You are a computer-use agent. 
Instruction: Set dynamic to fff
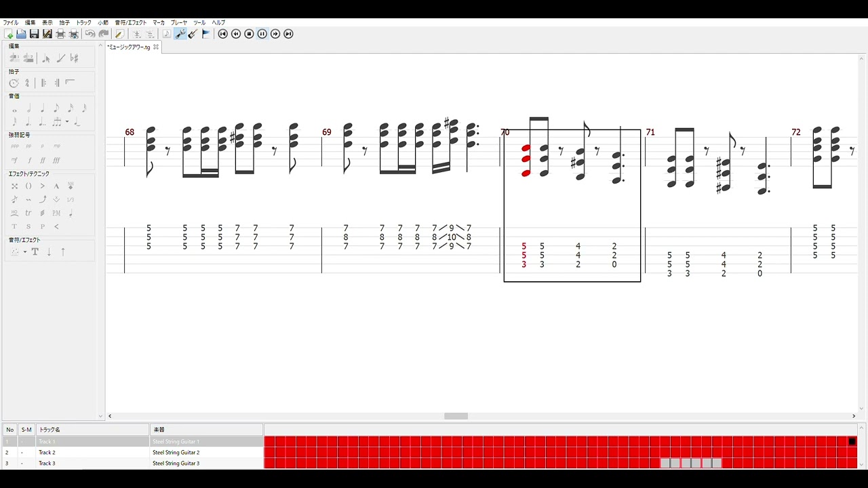(x=56, y=161)
